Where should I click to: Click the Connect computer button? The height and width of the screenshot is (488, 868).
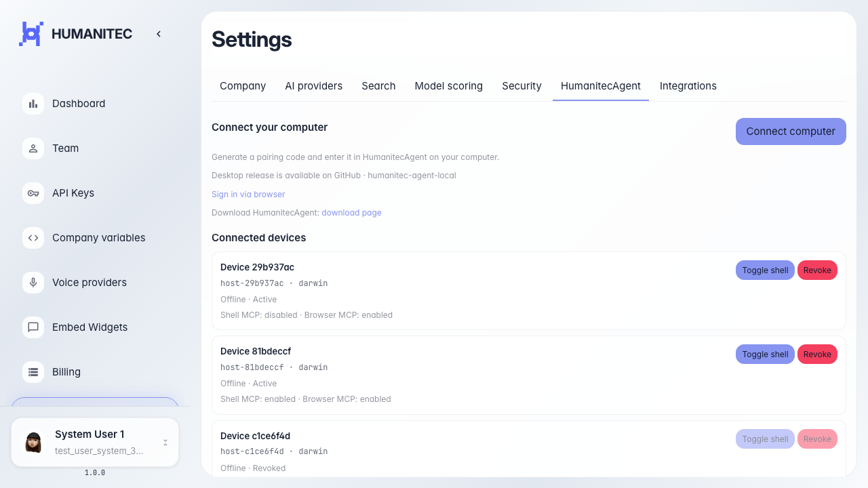(x=791, y=131)
